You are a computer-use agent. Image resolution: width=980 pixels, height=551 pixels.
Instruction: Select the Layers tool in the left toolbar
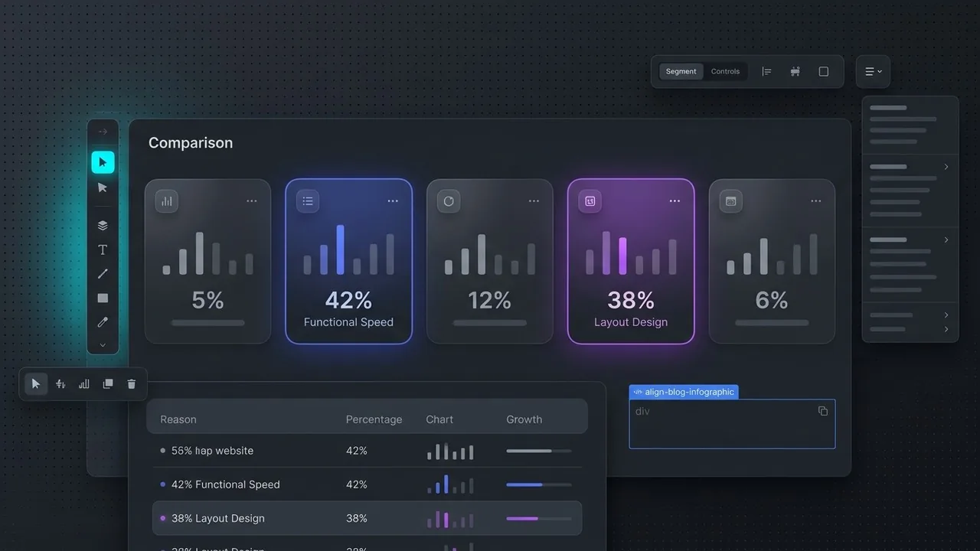(x=103, y=224)
